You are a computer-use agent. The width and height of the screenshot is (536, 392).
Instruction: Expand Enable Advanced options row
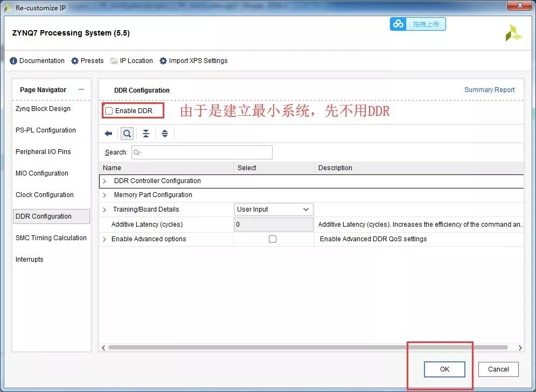[x=105, y=239]
